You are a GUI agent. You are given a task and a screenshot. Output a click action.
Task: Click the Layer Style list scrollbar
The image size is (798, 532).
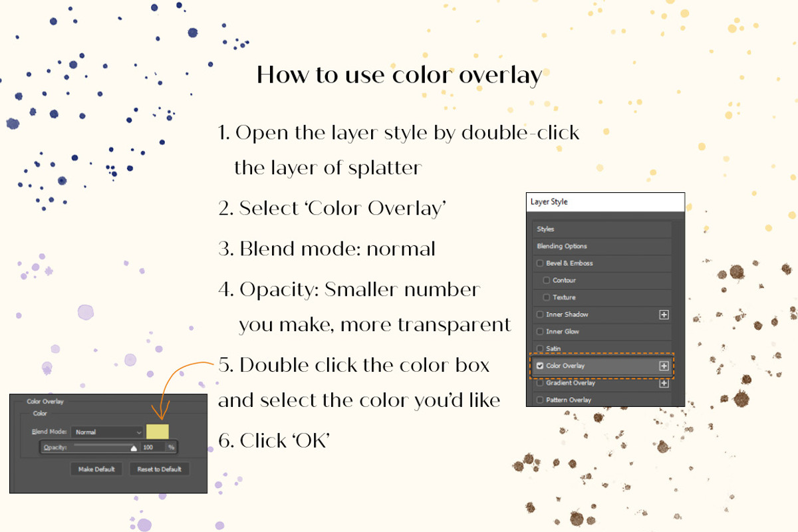pyautogui.click(x=678, y=313)
